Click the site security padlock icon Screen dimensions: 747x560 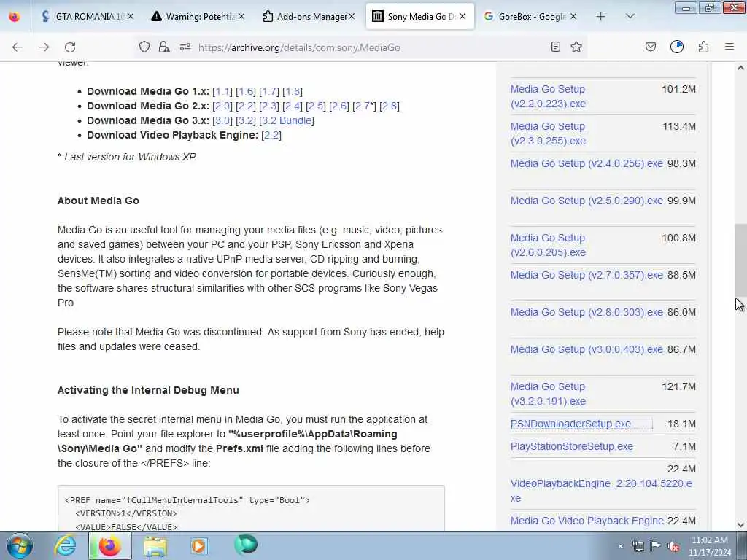(x=164, y=47)
